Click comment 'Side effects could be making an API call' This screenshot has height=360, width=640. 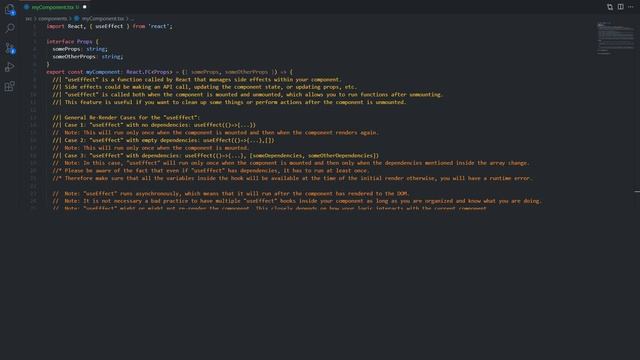pos(204,87)
